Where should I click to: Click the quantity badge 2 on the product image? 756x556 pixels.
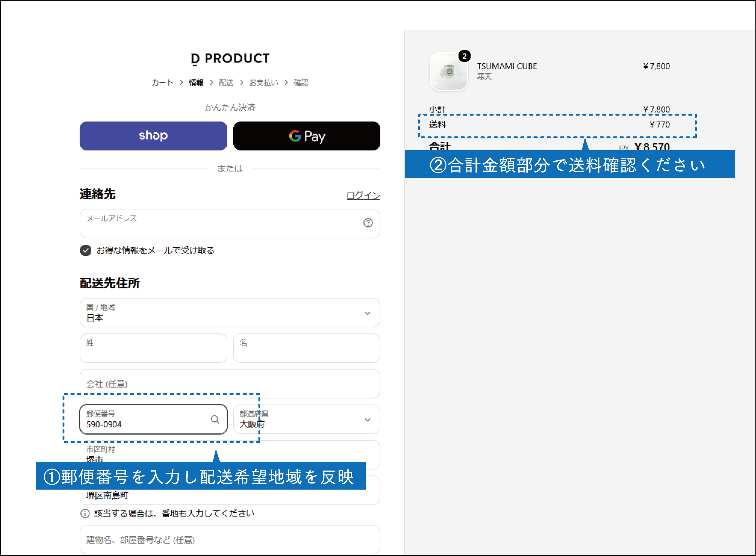464,56
